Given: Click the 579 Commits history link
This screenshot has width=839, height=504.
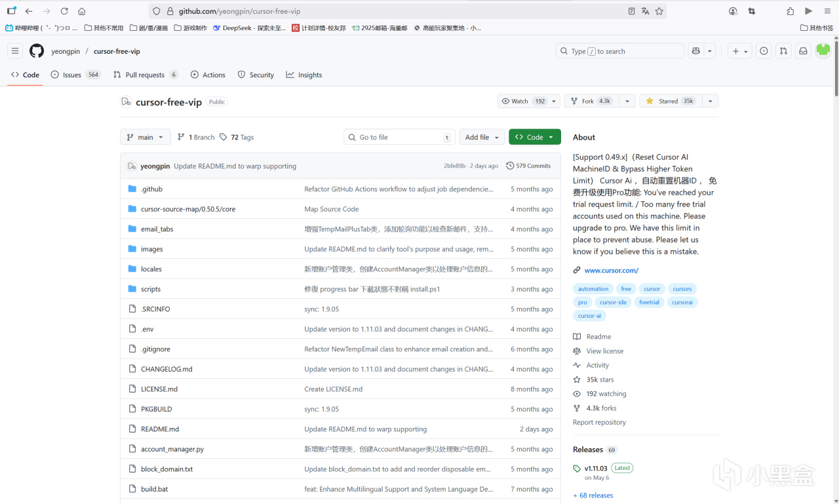Looking at the screenshot, I should coord(528,166).
